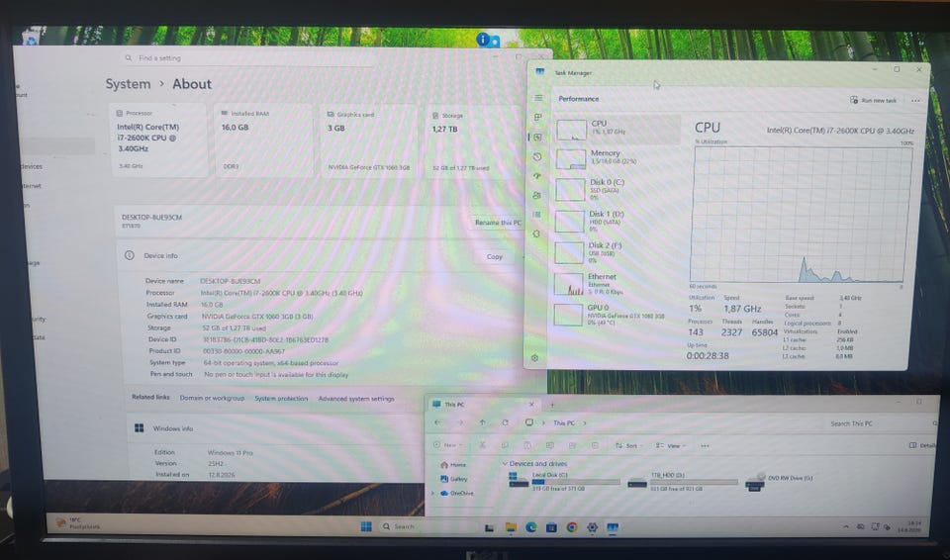Click Search This PC field
The image size is (950, 560).
click(x=879, y=423)
